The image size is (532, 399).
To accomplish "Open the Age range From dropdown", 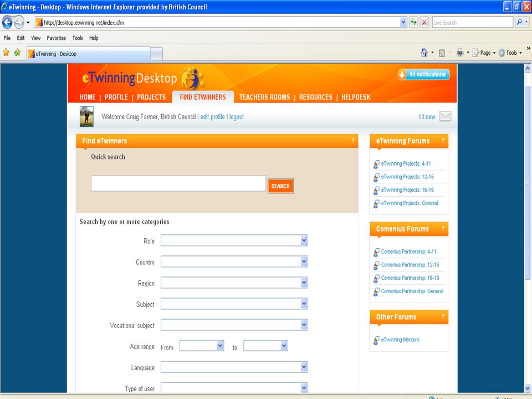I will pyautogui.click(x=202, y=346).
